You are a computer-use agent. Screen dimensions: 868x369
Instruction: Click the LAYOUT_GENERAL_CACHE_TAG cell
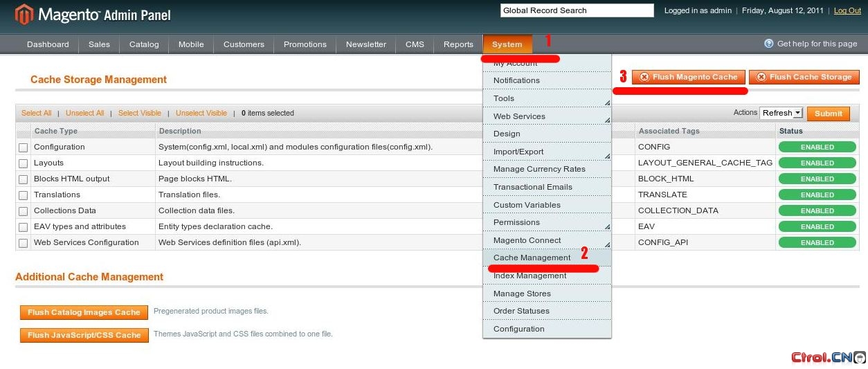pos(705,163)
